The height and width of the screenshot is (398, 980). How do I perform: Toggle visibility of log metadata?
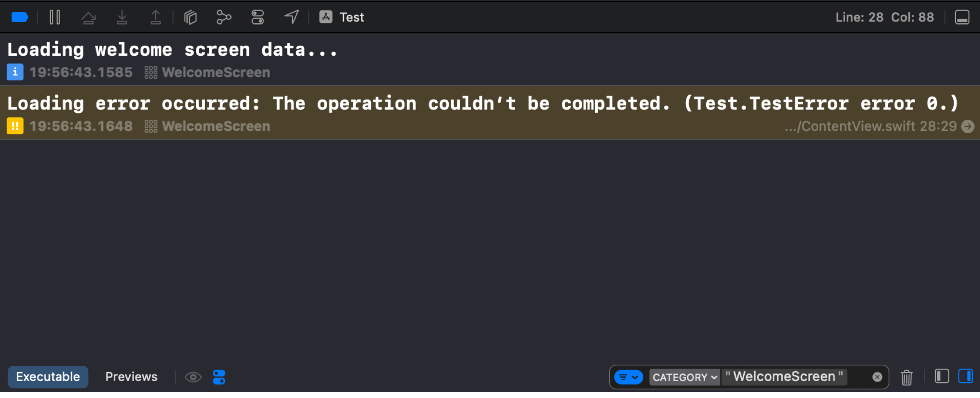220,377
